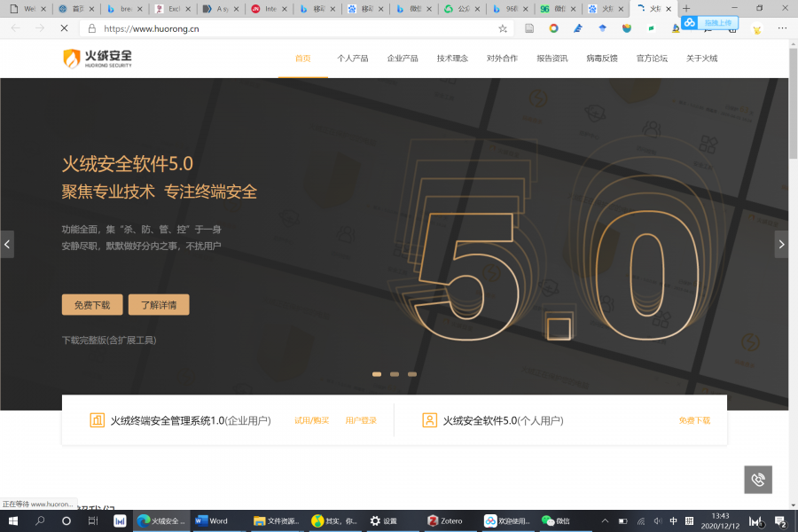Close the current 火绒 browser tab
The image size is (798, 532).
coord(669,9)
